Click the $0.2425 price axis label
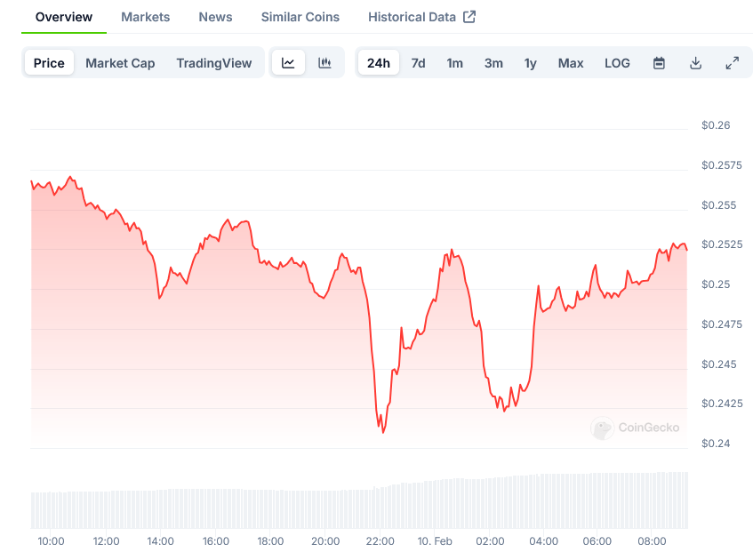 click(721, 404)
